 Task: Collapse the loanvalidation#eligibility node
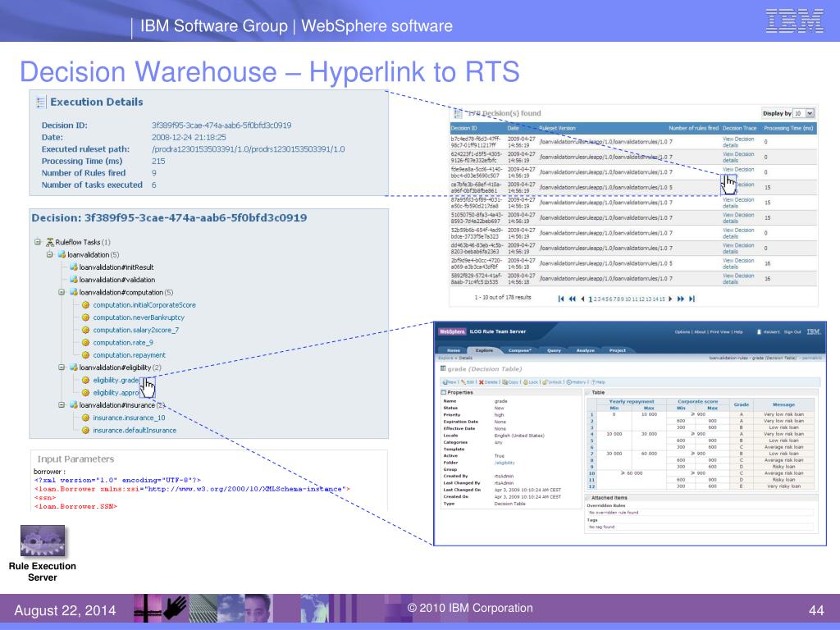click(x=62, y=367)
